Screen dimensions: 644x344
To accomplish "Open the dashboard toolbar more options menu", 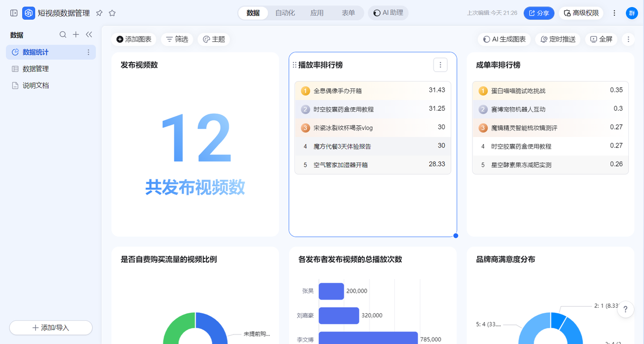I will (627, 39).
